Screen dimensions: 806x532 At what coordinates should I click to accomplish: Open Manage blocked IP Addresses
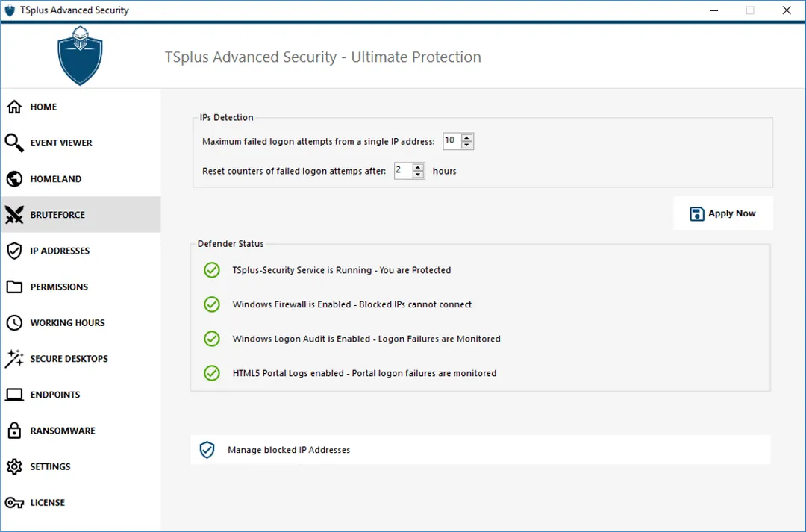pyautogui.click(x=289, y=450)
